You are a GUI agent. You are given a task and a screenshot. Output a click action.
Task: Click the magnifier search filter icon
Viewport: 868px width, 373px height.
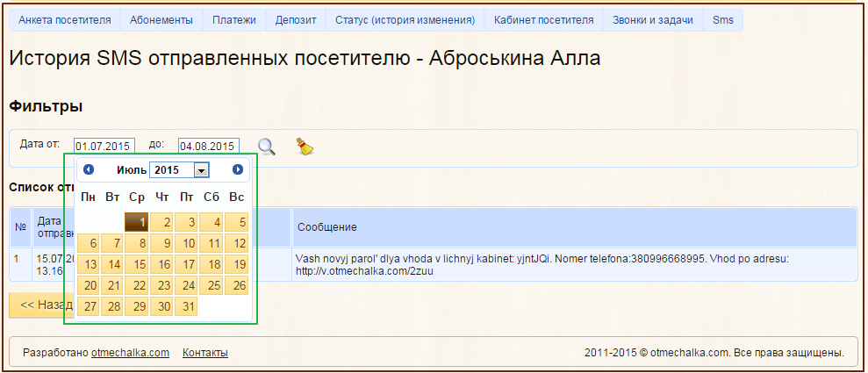coord(266,147)
